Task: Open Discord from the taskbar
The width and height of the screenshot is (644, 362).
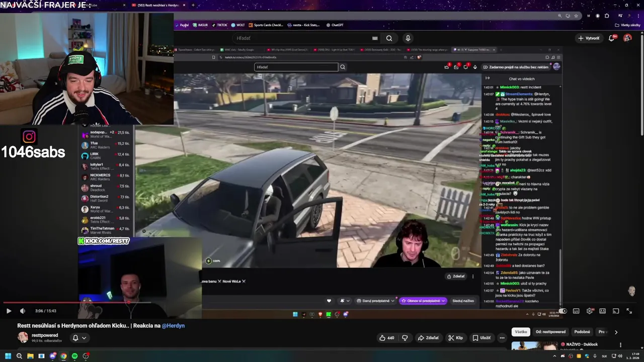Action: [52, 356]
